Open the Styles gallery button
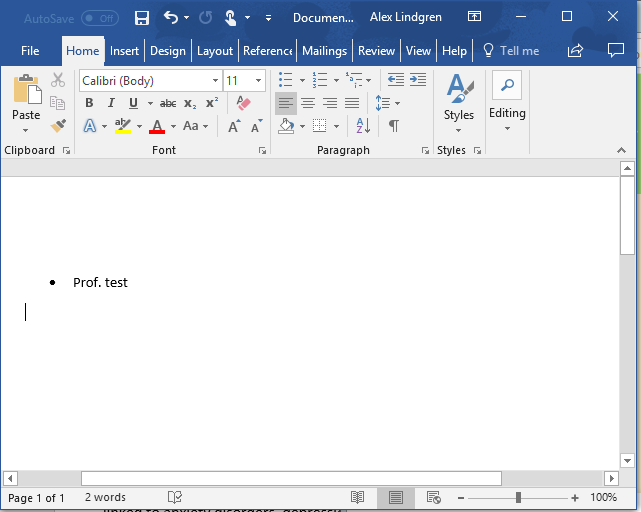 459,103
